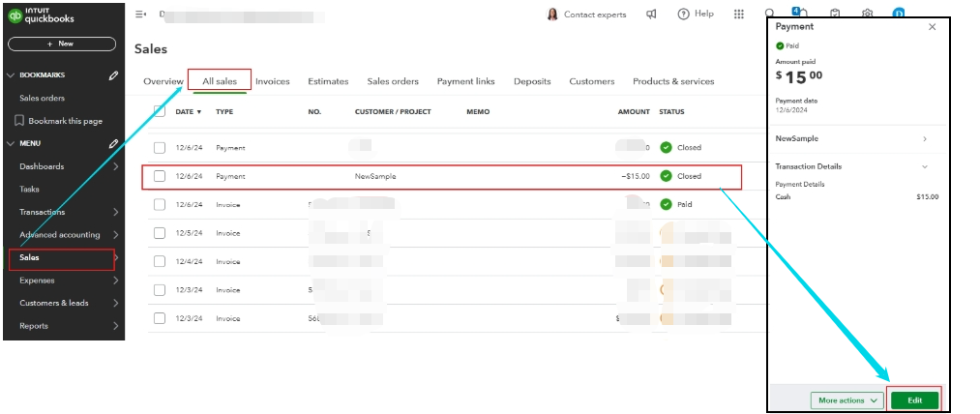Collapse the Transaction Details section chevron

(x=925, y=166)
